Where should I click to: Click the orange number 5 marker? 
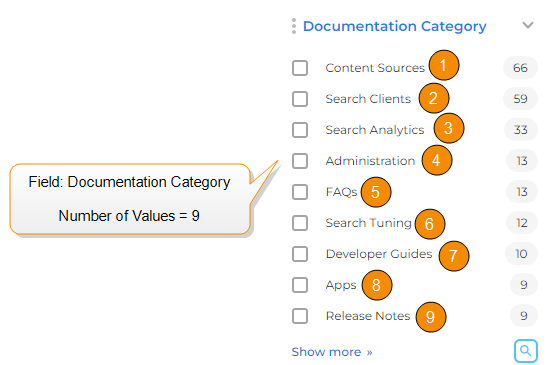click(x=376, y=192)
